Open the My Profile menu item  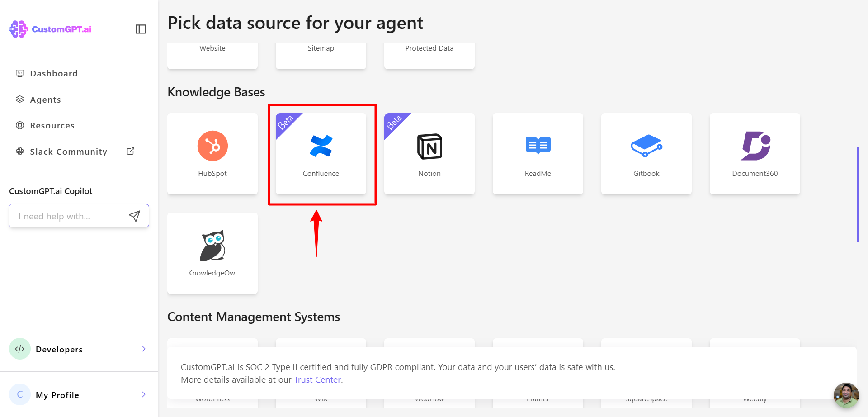[79, 394]
